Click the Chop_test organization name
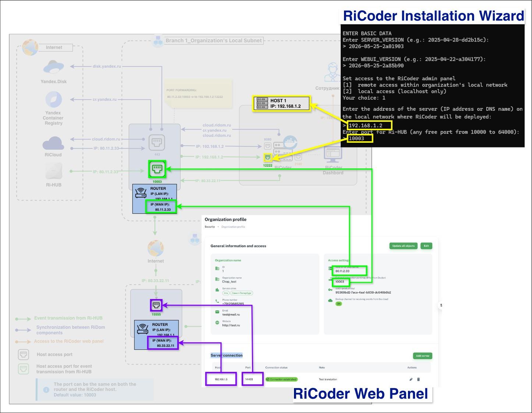The image size is (532, 413). coord(229,282)
